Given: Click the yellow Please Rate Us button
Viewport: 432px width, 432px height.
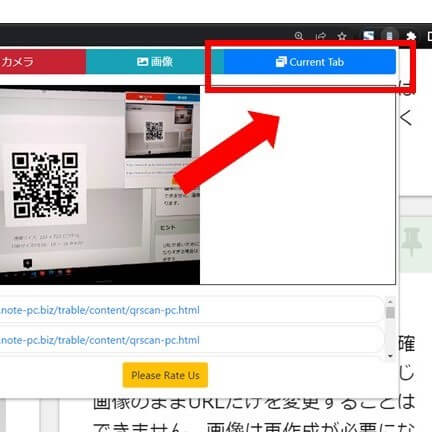Looking at the screenshot, I should [x=165, y=375].
